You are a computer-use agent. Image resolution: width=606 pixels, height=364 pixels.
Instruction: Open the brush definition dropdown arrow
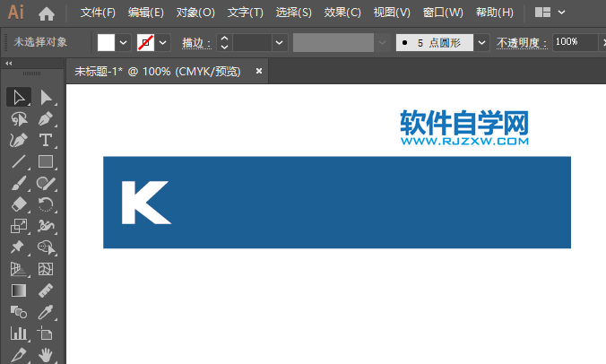click(481, 42)
